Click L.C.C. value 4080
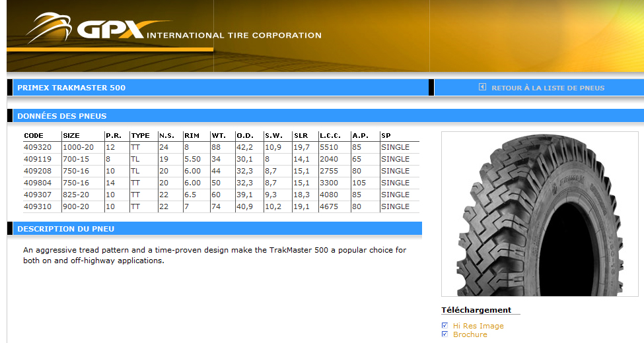The image size is (644, 343). point(329,195)
